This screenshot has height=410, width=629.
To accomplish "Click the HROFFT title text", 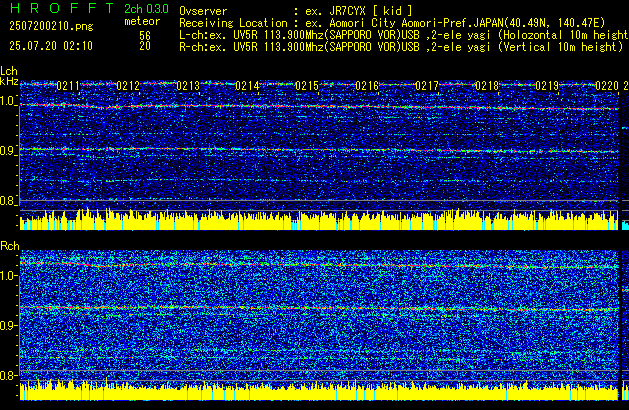I will (62, 8).
